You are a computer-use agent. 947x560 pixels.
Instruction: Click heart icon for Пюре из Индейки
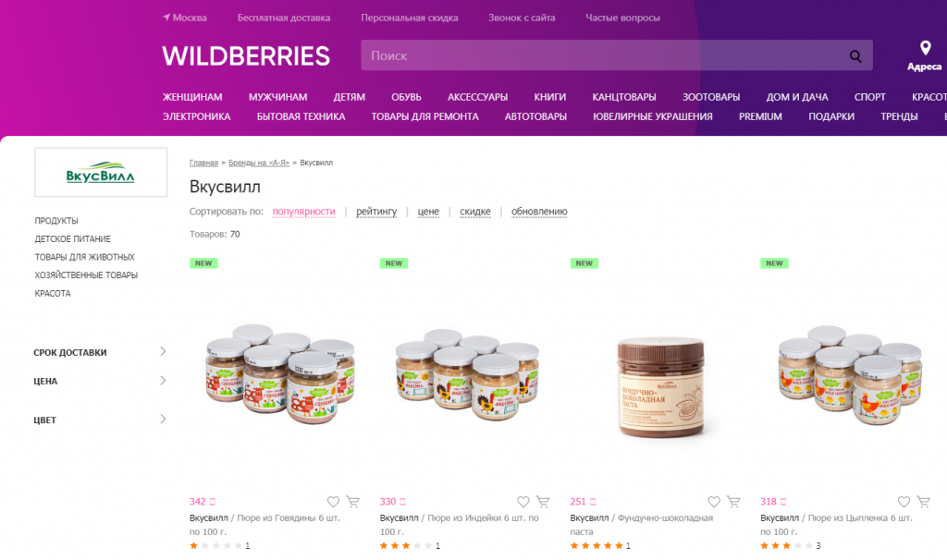[x=523, y=502]
